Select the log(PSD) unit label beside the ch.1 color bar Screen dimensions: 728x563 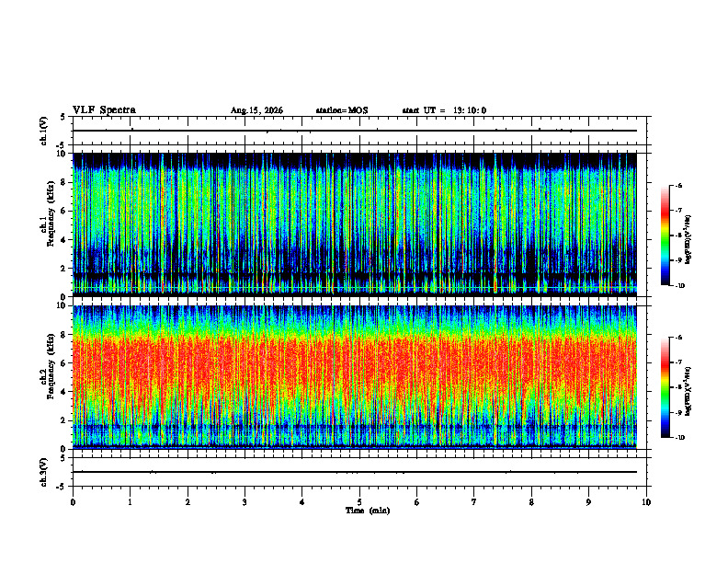tap(688, 240)
